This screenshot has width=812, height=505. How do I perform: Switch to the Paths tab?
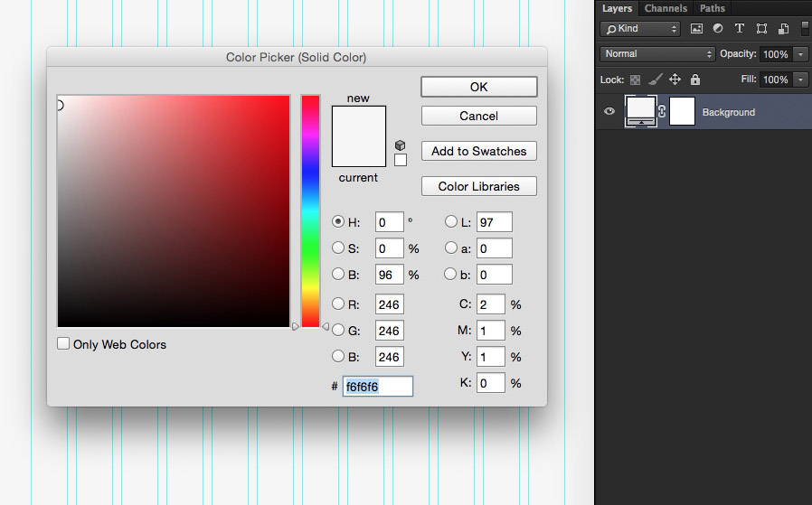(712, 8)
